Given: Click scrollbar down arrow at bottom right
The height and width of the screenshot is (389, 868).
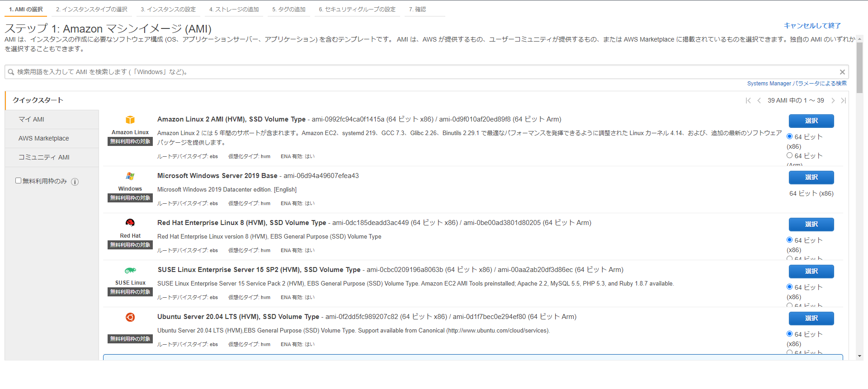Looking at the screenshot, I should 860,356.
